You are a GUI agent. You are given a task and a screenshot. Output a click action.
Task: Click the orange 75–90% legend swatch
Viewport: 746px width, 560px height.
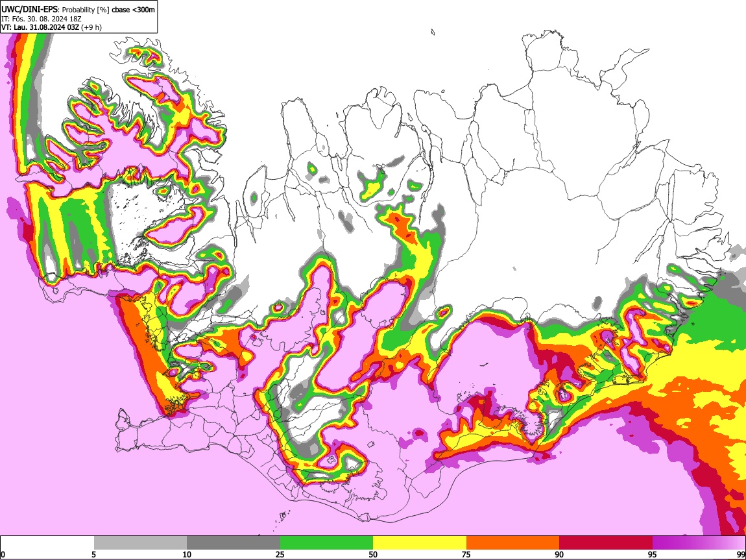coord(513,543)
